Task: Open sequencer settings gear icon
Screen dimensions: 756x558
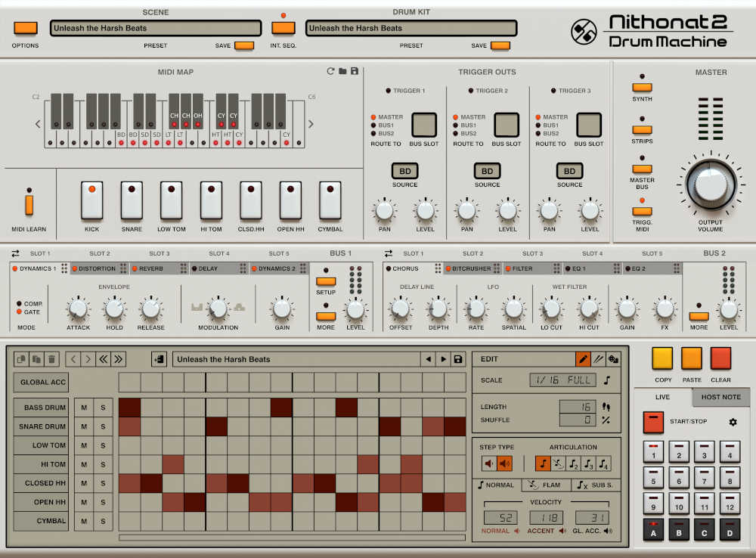Action: tap(732, 422)
